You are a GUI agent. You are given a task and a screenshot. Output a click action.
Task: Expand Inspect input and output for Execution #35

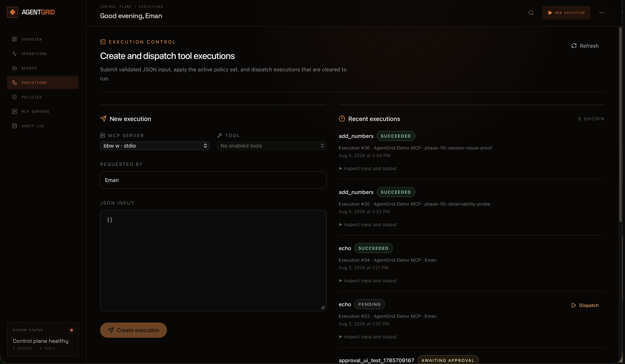pyautogui.click(x=368, y=224)
